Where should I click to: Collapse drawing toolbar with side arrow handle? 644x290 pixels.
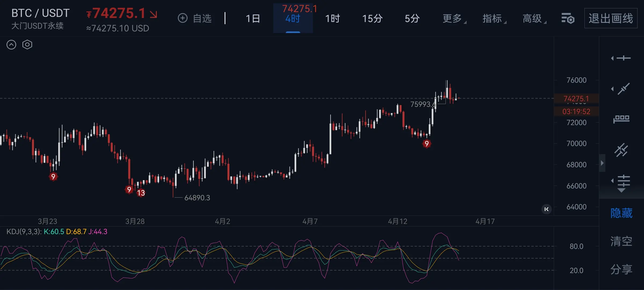tap(602, 163)
